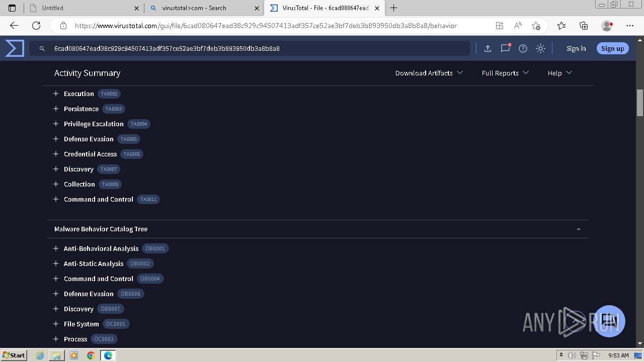Click the VirusTotal logo icon
The height and width of the screenshot is (362, 644).
15,48
